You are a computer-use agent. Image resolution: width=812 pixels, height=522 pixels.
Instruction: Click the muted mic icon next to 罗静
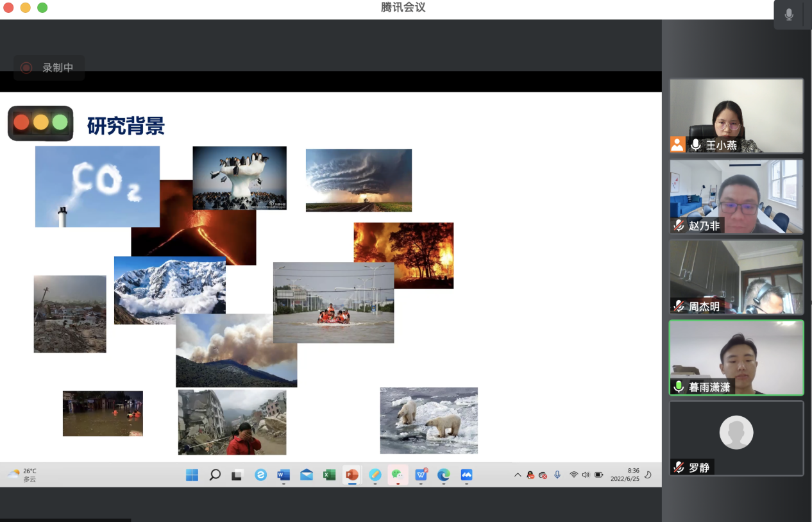pyautogui.click(x=679, y=467)
